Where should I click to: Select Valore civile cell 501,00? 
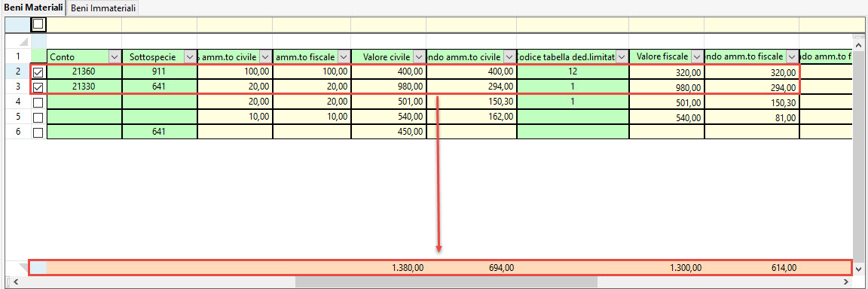(388, 102)
